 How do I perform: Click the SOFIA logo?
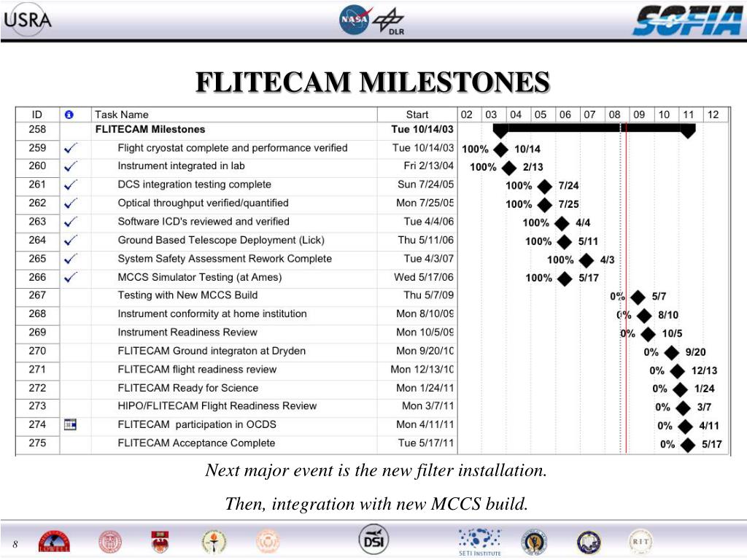[x=688, y=20]
